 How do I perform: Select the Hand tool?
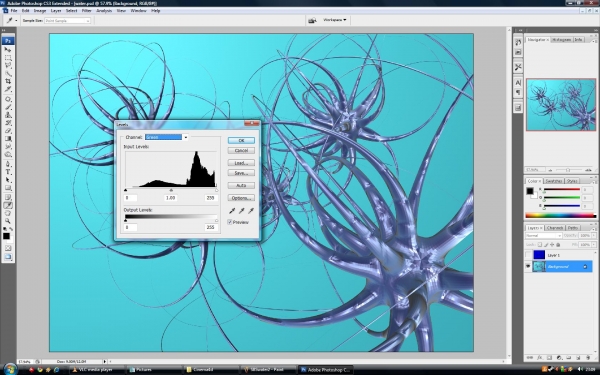click(8, 213)
